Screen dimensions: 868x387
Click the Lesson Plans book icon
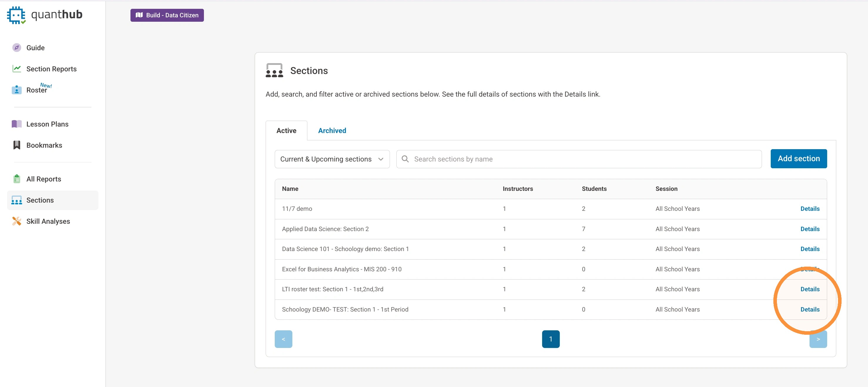(16, 124)
